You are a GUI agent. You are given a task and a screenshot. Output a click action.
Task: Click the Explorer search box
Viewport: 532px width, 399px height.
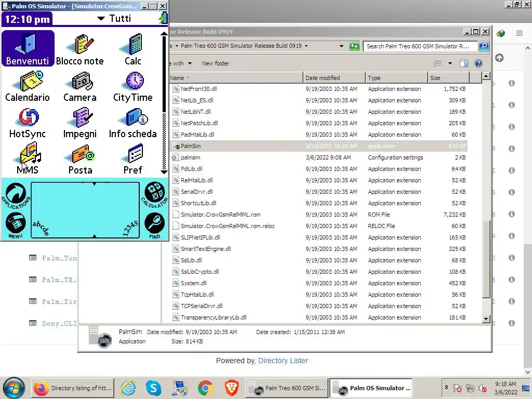click(x=420, y=46)
